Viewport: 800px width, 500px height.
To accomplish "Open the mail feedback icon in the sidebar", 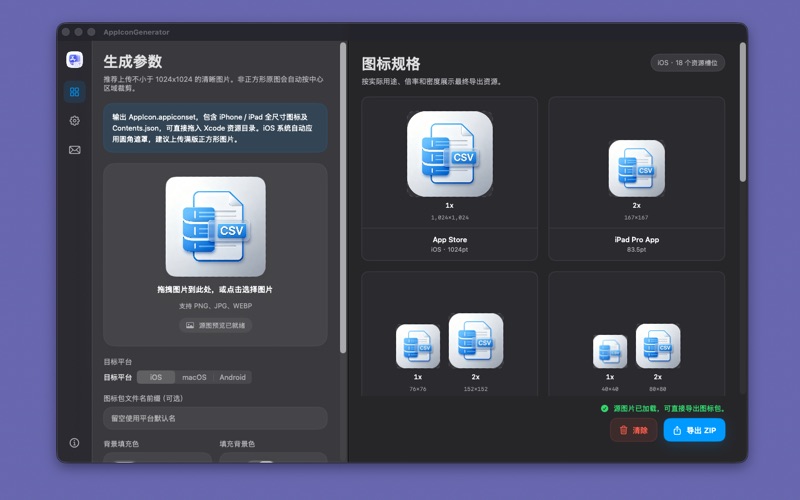I will point(74,150).
